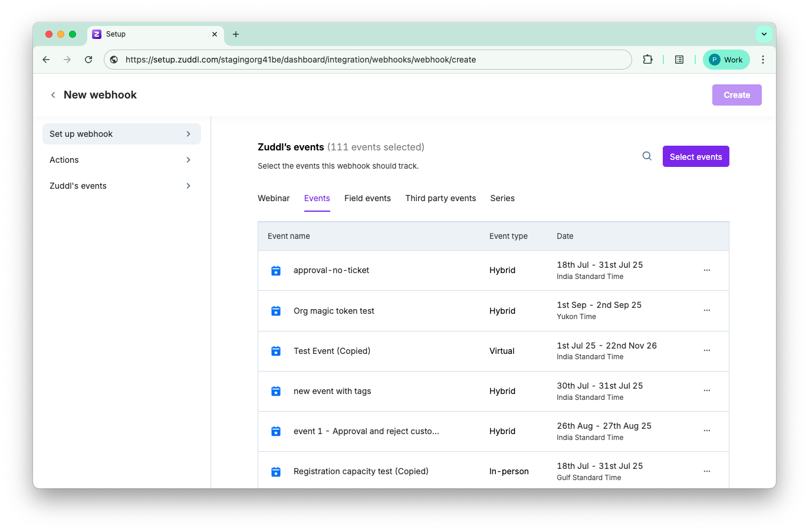The width and height of the screenshot is (809, 532).
Task: Switch to the Webinar tab
Action: tap(274, 198)
